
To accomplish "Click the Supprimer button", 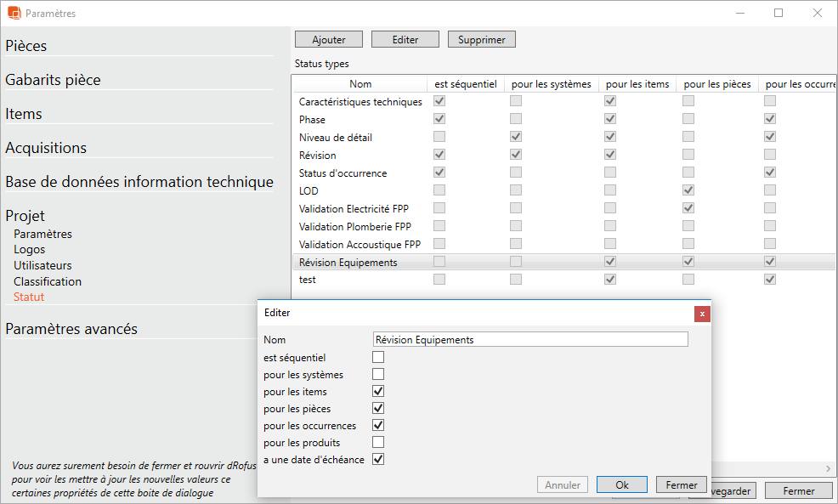I will 482,40.
